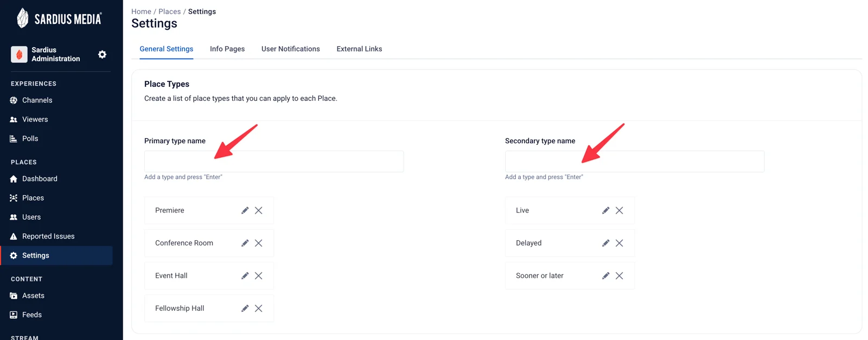
Task: Switch to the External Links tab
Action: point(359,49)
